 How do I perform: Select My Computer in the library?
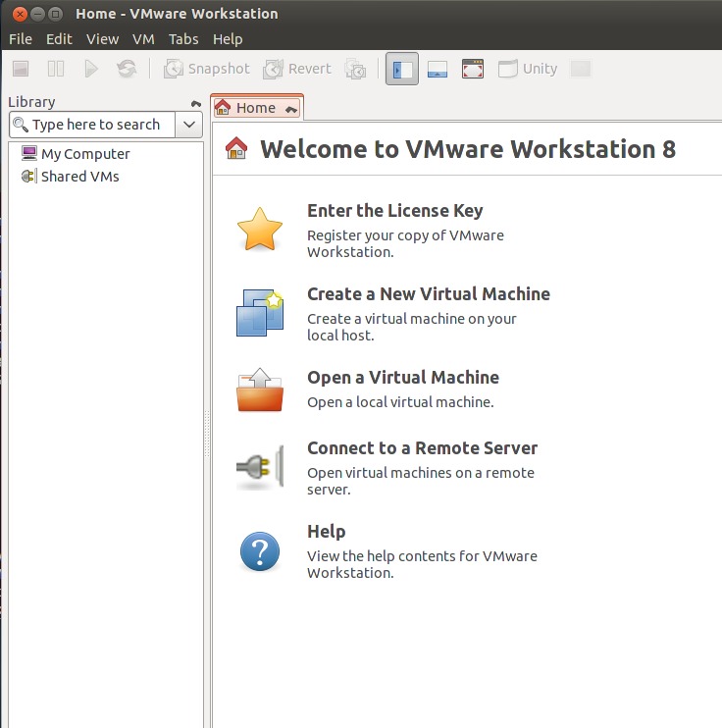pos(85,154)
